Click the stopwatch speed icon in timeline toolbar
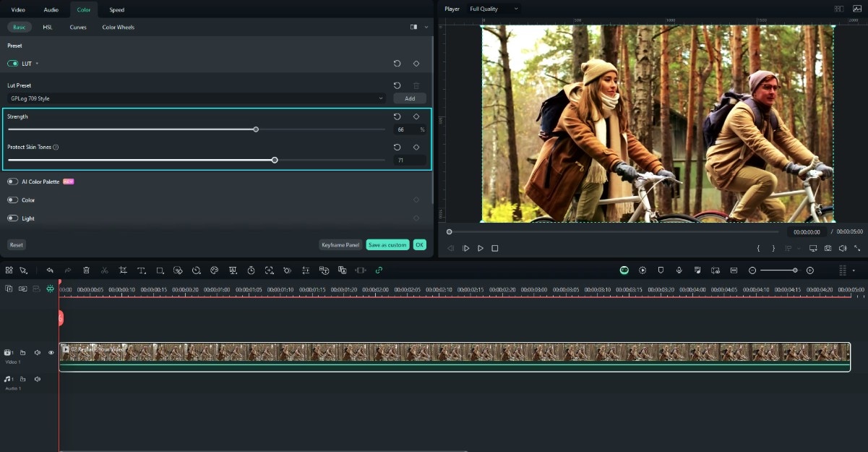This screenshot has height=452, width=868. [x=251, y=270]
